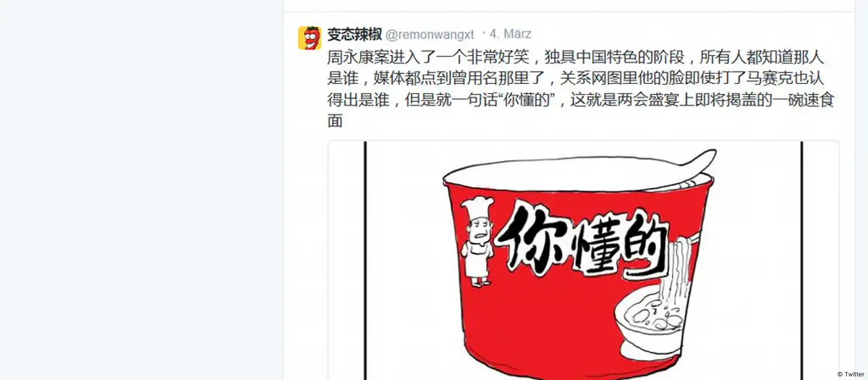Click the © Twitter credit text
This screenshot has height=380, width=868.
(849, 374)
